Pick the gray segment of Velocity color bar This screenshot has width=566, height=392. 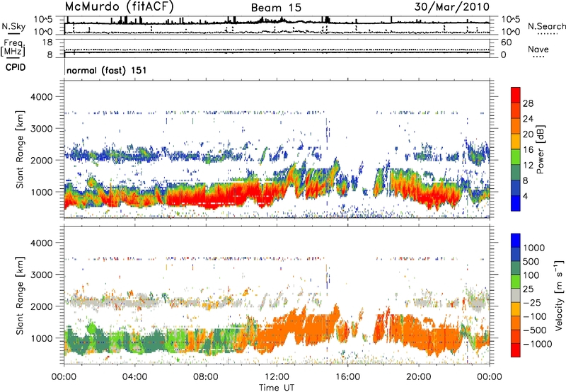point(516,296)
